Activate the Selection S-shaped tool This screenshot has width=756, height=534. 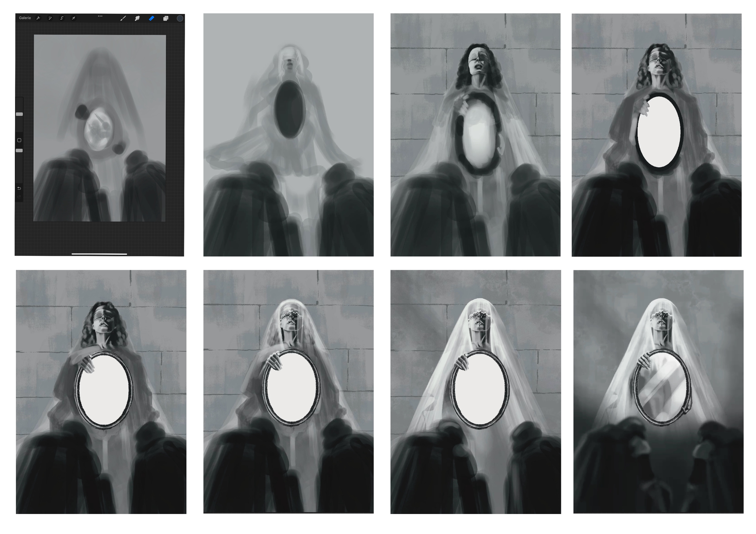pyautogui.click(x=62, y=18)
